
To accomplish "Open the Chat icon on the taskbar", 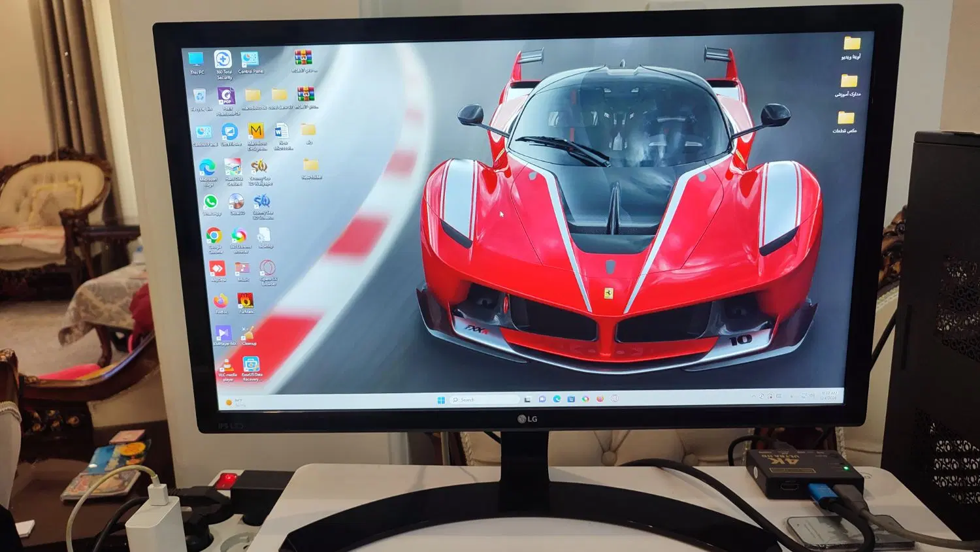I will click(x=542, y=399).
